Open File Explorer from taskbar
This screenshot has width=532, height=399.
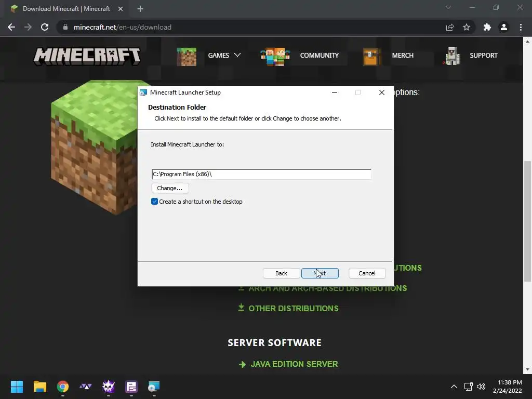39,387
